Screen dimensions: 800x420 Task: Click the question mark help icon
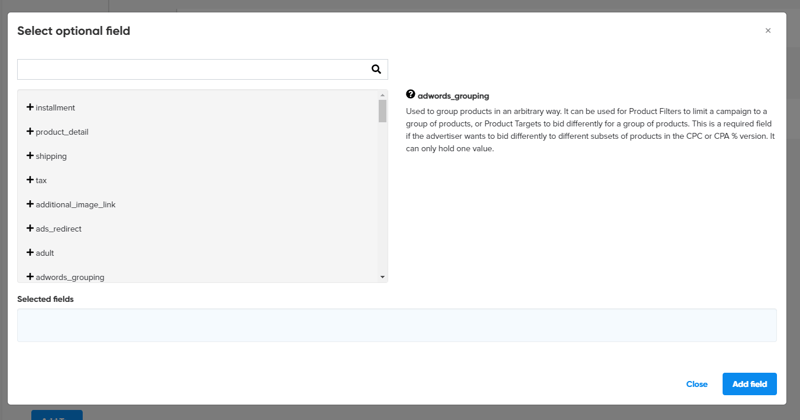click(410, 94)
